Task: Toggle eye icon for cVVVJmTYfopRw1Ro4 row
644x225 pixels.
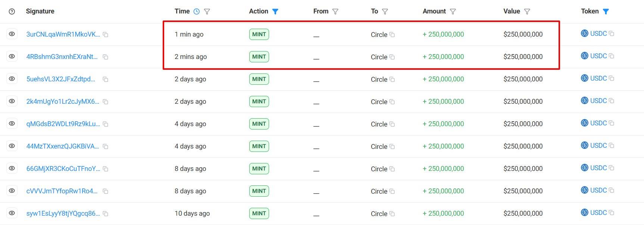Action: click(12, 191)
